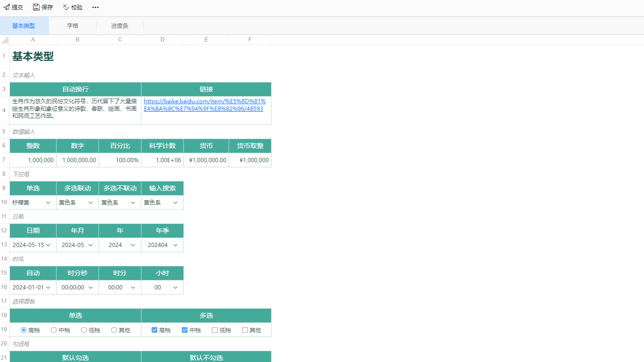Image resolution: width=644 pixels, height=362 pixels.
Task: Click the 提交 (submit) paper-plane icon
Action: [x=7, y=8]
